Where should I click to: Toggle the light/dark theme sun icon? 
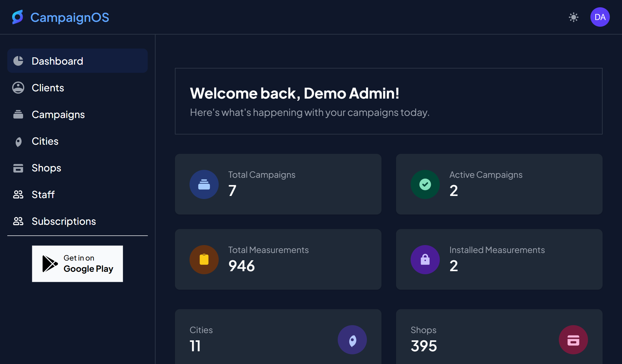pyautogui.click(x=573, y=17)
